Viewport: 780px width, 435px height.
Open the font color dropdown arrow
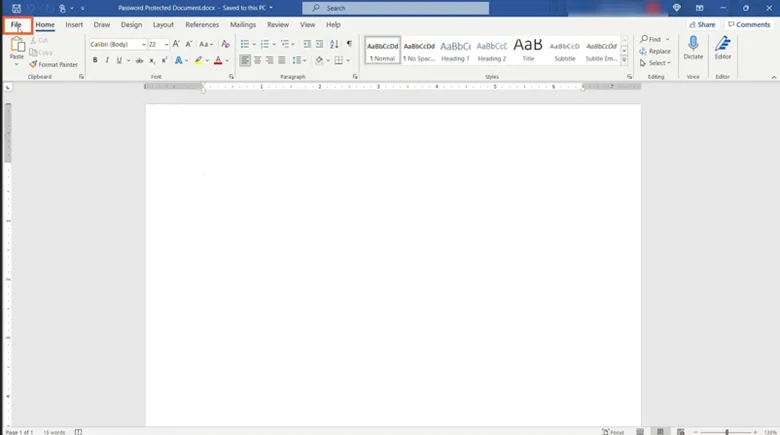click(227, 61)
